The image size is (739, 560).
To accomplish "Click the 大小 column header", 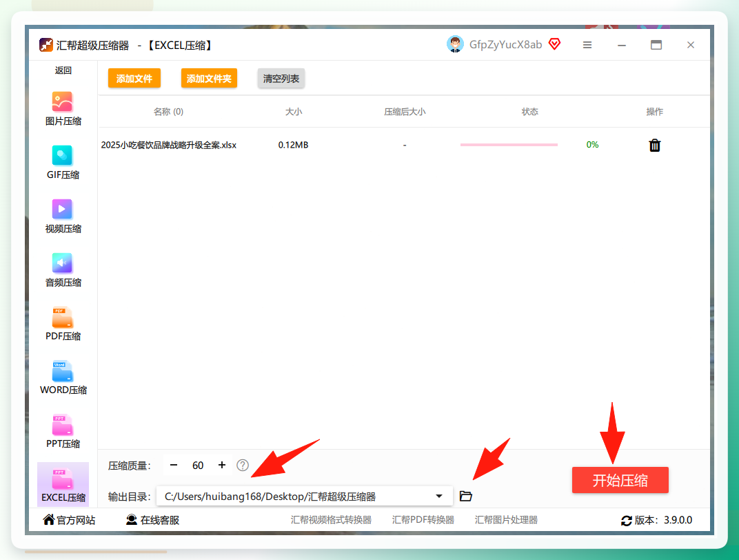I will point(294,112).
